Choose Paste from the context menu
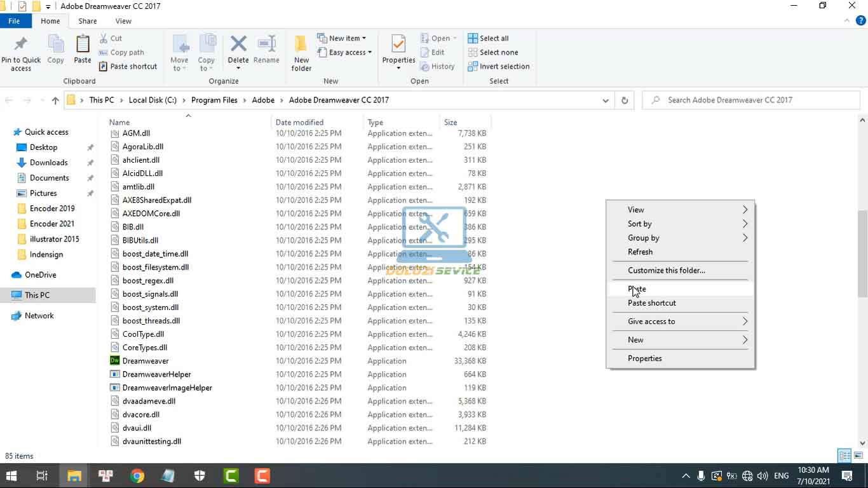The image size is (868, 488). point(637,288)
